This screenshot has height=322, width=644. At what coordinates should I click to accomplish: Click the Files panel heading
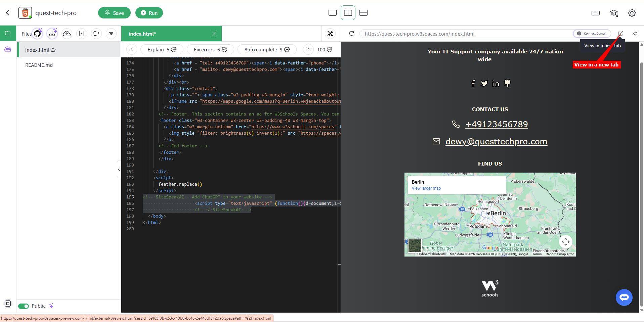click(27, 34)
